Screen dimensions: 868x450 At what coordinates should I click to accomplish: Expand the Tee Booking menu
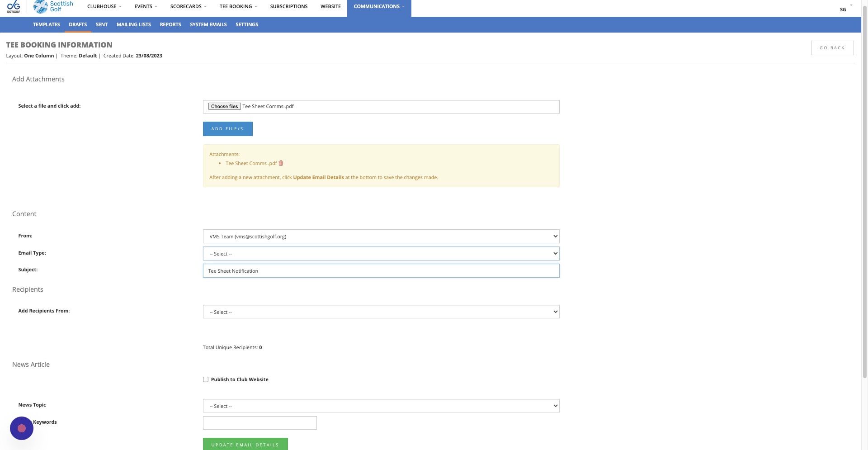click(238, 6)
